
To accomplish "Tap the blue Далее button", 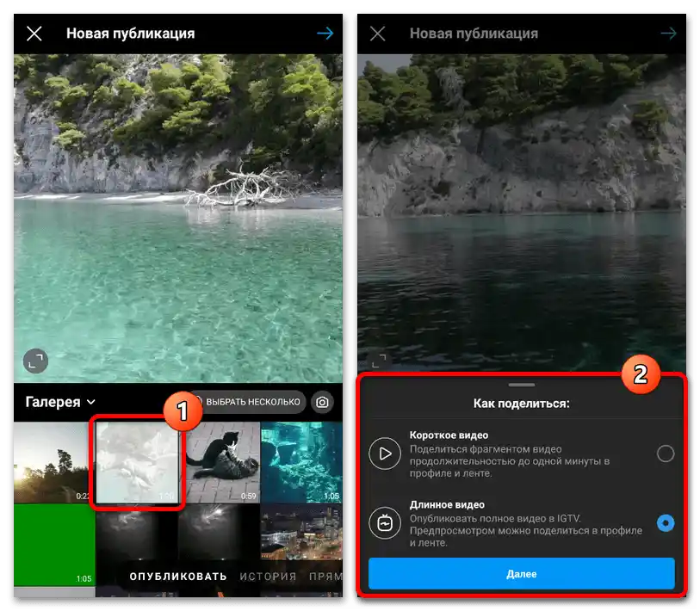I will coord(522,573).
